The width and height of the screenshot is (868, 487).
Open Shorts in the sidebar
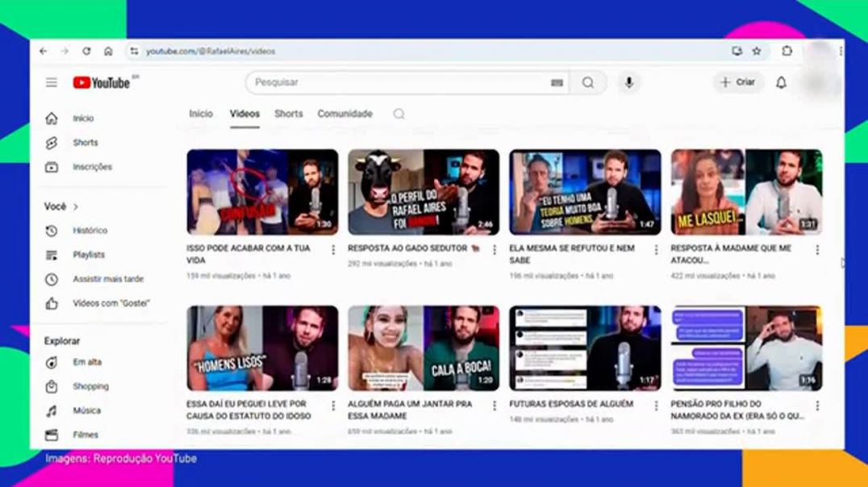click(x=85, y=143)
